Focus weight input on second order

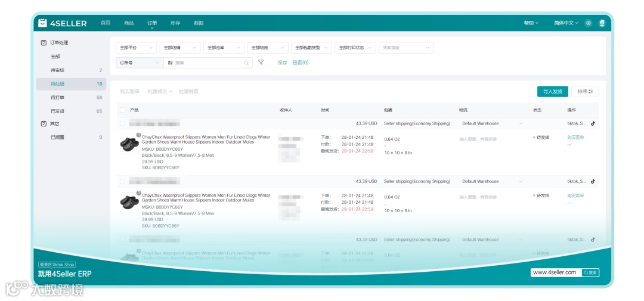(x=478, y=197)
